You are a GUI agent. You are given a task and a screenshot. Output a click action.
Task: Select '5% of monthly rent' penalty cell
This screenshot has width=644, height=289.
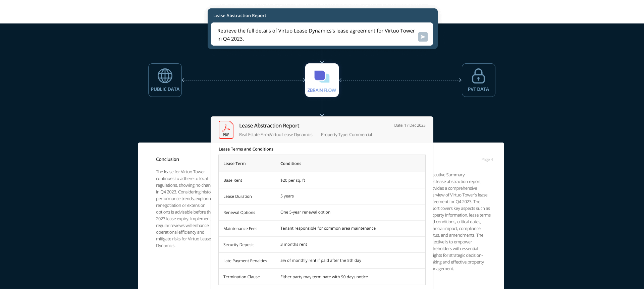pos(351,261)
